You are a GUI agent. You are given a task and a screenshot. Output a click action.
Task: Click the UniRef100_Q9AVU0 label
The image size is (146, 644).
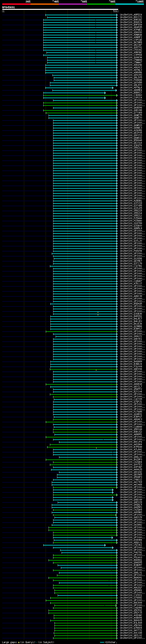click(131, 32)
